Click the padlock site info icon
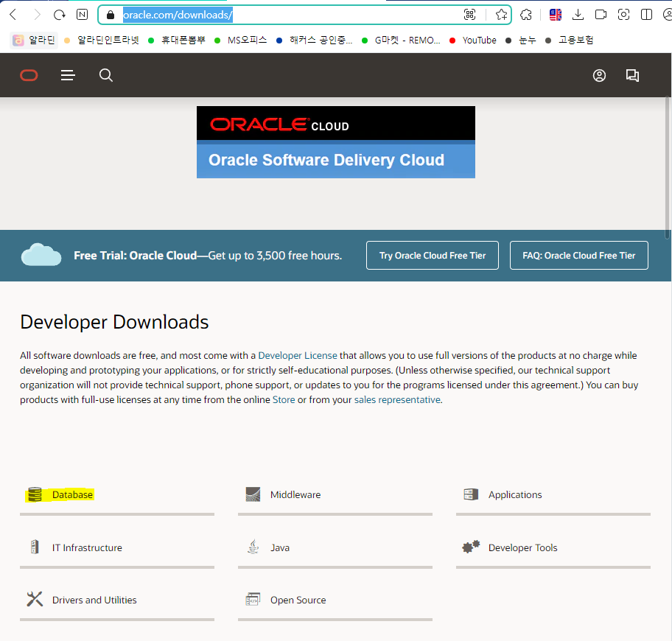The height and width of the screenshot is (641, 672). [111, 15]
